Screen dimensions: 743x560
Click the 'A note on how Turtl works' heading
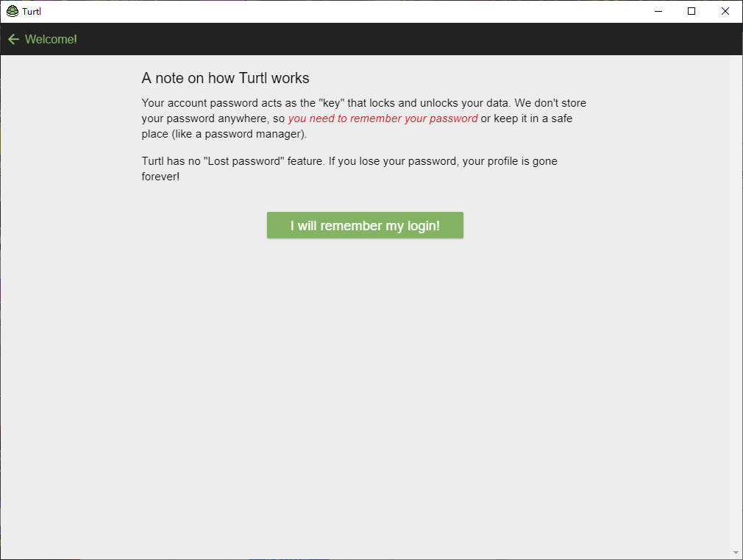coord(226,78)
